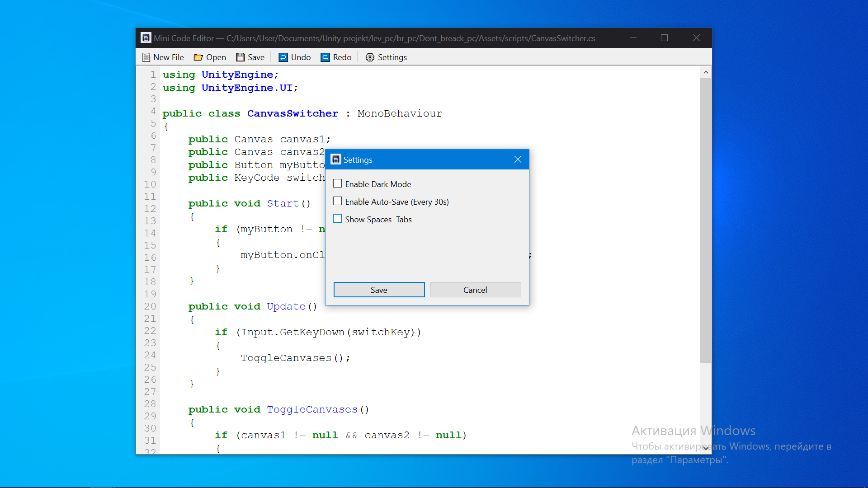Click the 'Start' method name
The width and height of the screenshot is (868, 488).
pos(283,203)
